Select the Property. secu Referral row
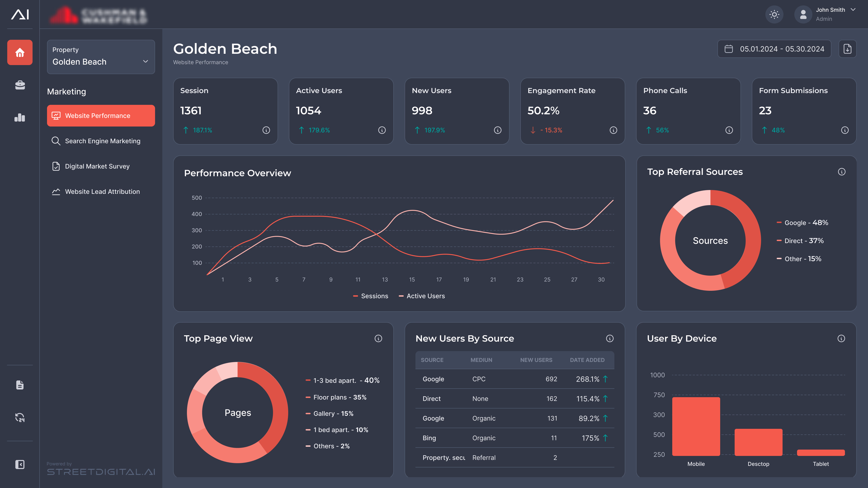This screenshot has width=868, height=488. pos(515,457)
